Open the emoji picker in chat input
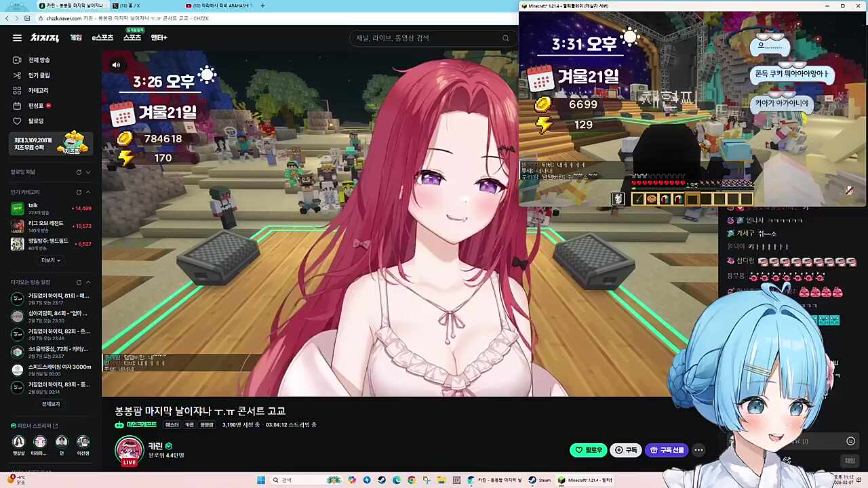The image size is (868, 488). pos(850,441)
